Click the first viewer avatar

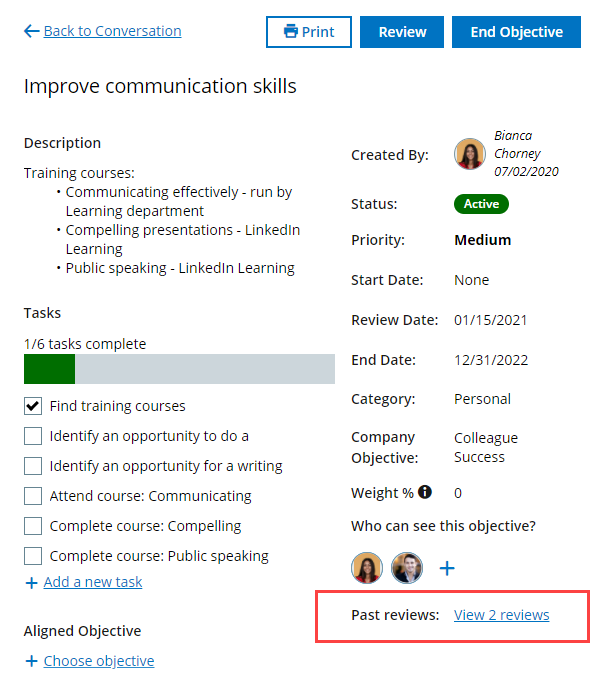point(367,568)
